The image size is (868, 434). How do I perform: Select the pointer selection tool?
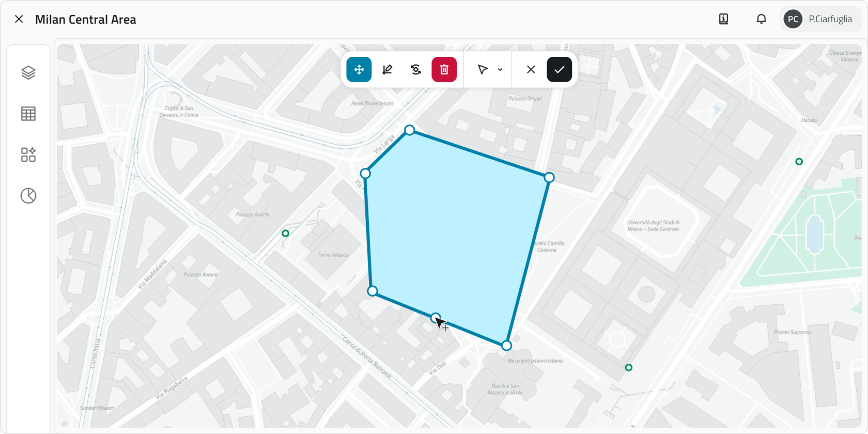[x=483, y=70]
